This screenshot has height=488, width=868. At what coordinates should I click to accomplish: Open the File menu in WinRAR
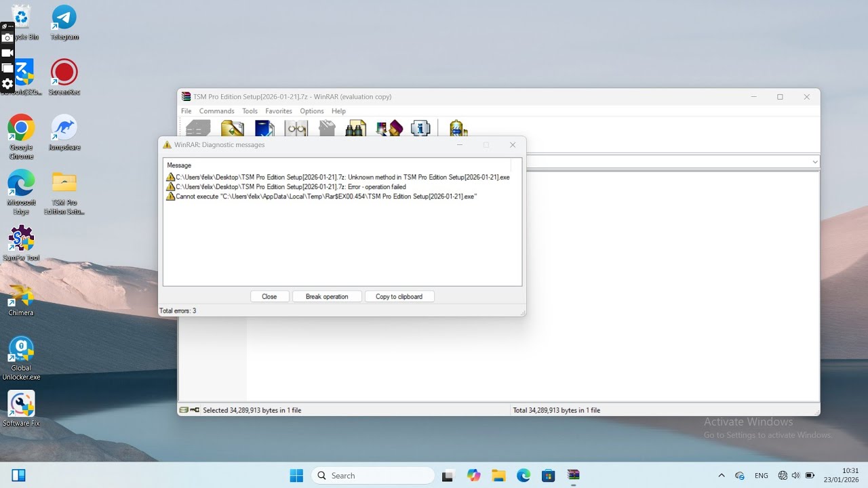(186, 111)
